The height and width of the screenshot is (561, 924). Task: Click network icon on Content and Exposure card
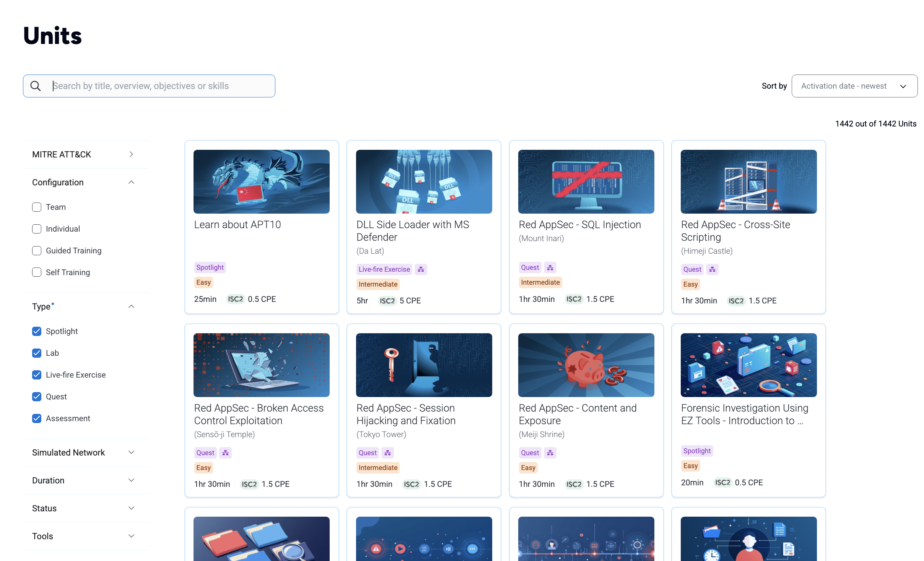point(550,453)
